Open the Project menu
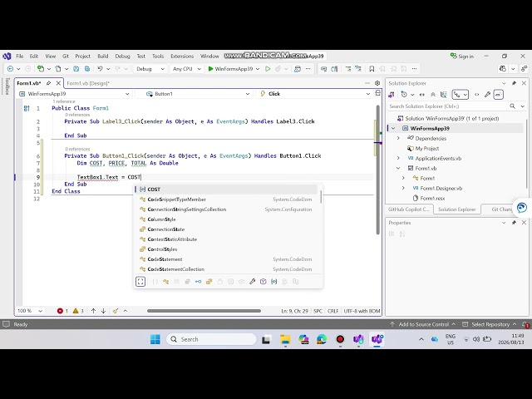 [82, 56]
